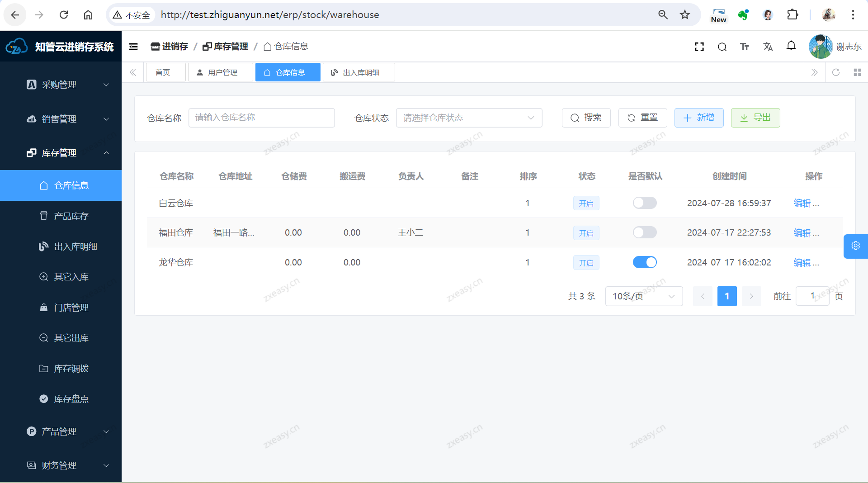
Task: Select 产品库存 in the sidebar
Action: point(71,216)
